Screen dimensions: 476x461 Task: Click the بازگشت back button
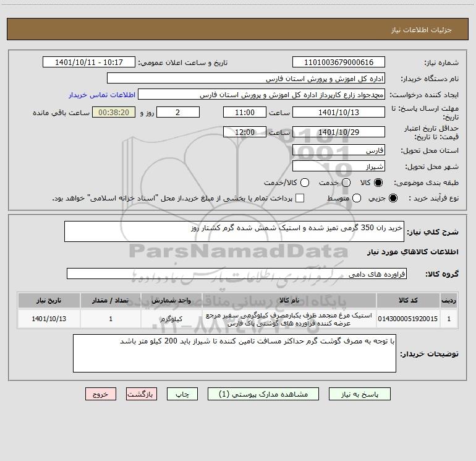[142, 394]
